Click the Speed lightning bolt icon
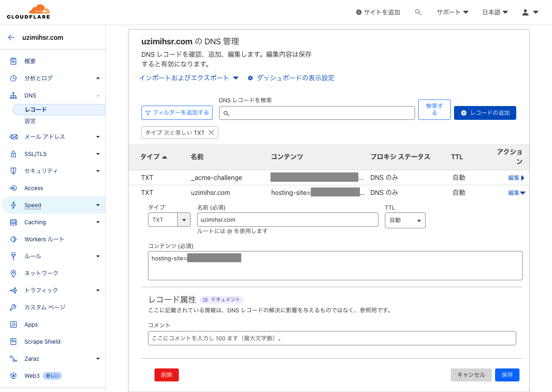This screenshot has height=392, width=552. point(13,205)
